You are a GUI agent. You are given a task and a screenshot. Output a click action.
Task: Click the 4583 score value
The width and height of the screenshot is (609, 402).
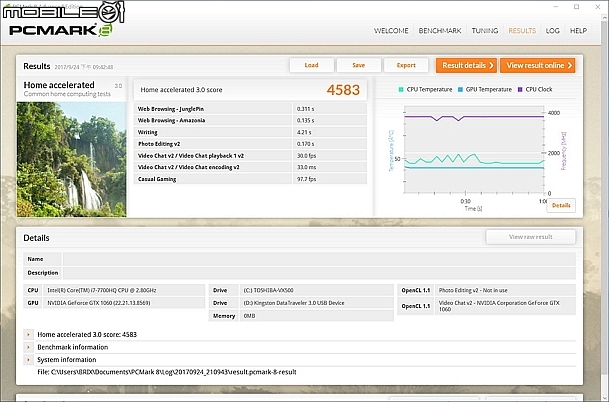click(343, 90)
